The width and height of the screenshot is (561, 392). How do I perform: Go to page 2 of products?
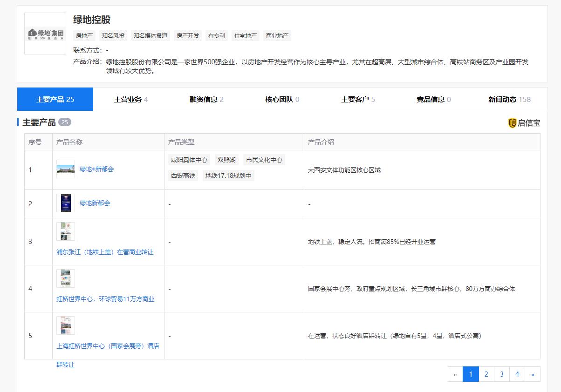[486, 374]
